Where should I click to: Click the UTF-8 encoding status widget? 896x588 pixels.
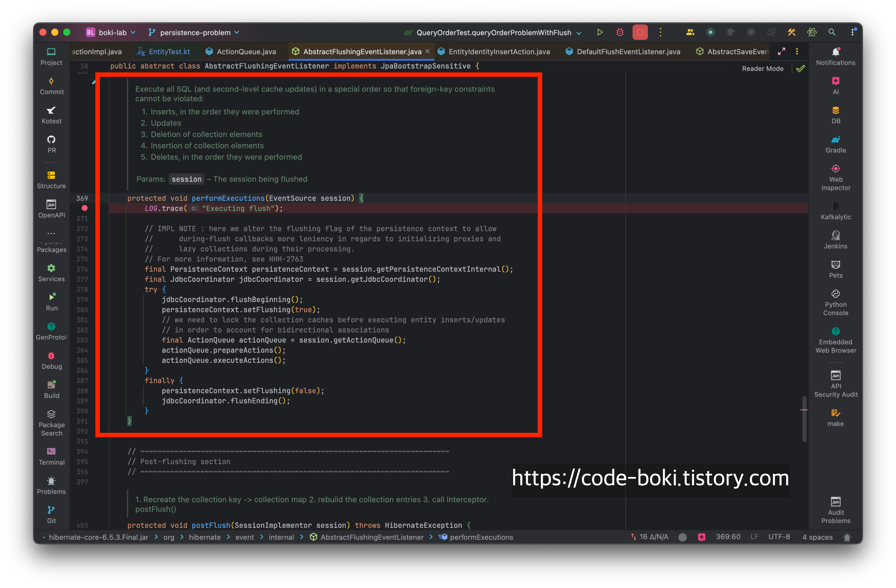pyautogui.click(x=779, y=537)
